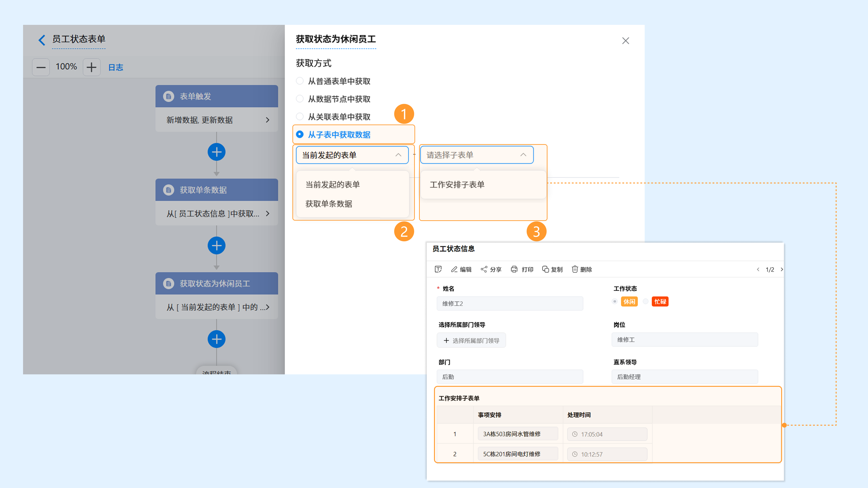Click row number 1 in subform table
This screenshot has width=868, height=488.
[x=455, y=434]
